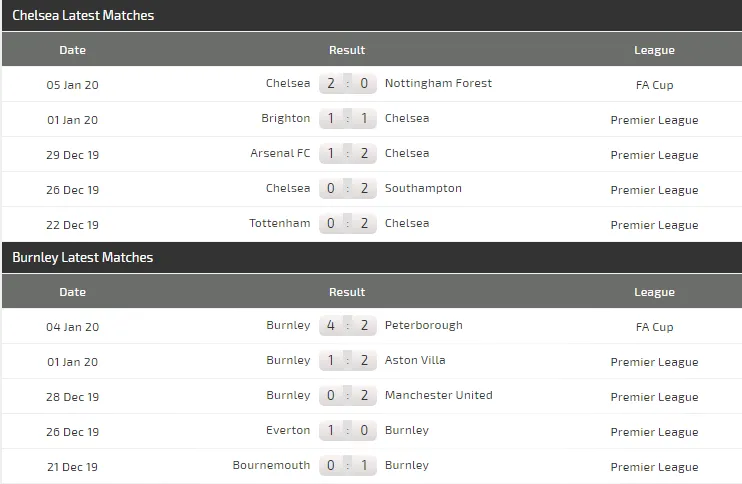Click the Burnley Latest Matches heading

coord(83,258)
